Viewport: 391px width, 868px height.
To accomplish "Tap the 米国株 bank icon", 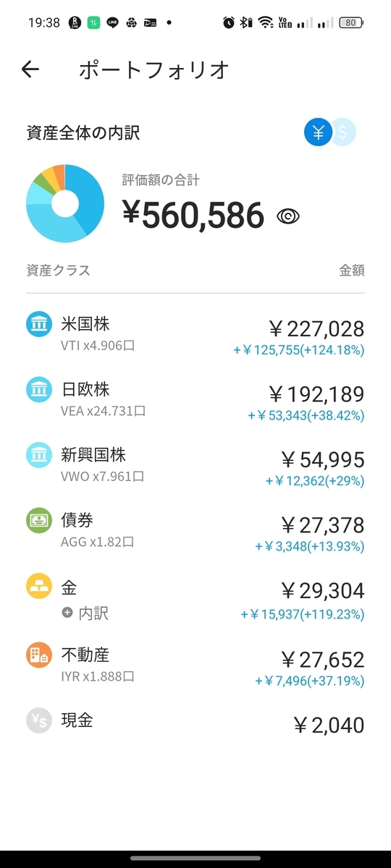I will point(38,325).
